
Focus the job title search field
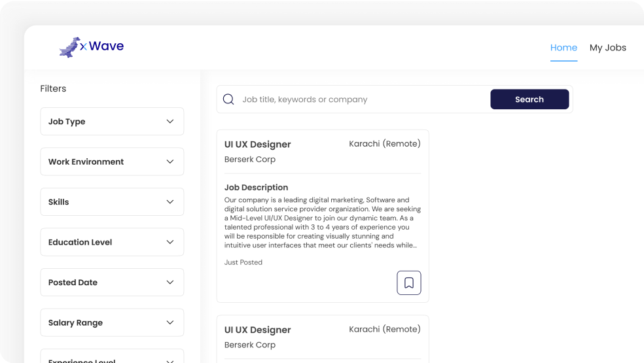360,99
